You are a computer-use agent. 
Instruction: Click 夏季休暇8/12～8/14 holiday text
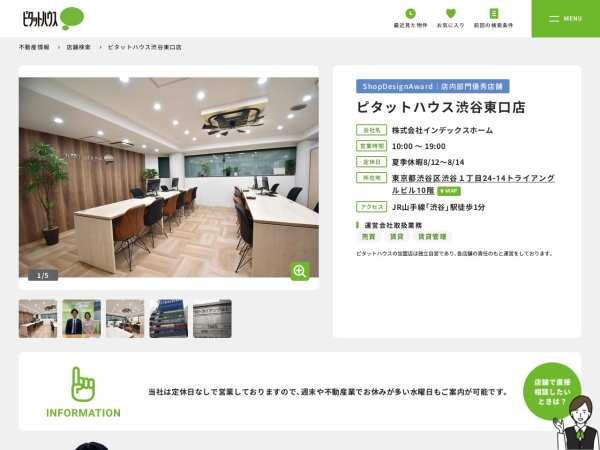tap(428, 162)
